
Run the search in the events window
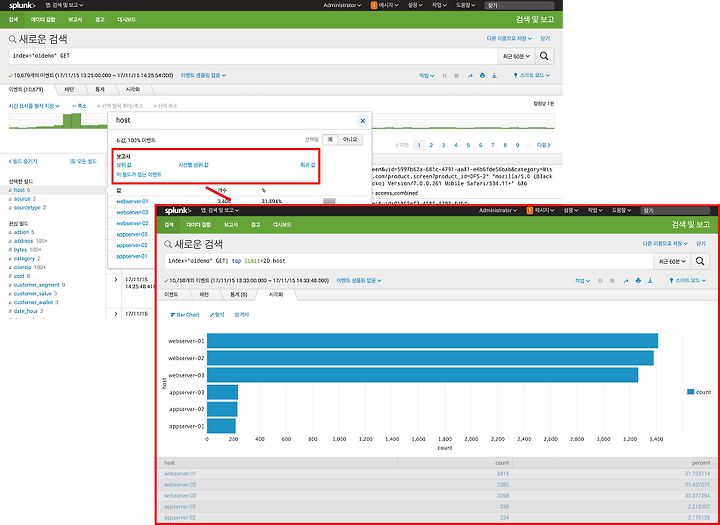click(x=544, y=56)
